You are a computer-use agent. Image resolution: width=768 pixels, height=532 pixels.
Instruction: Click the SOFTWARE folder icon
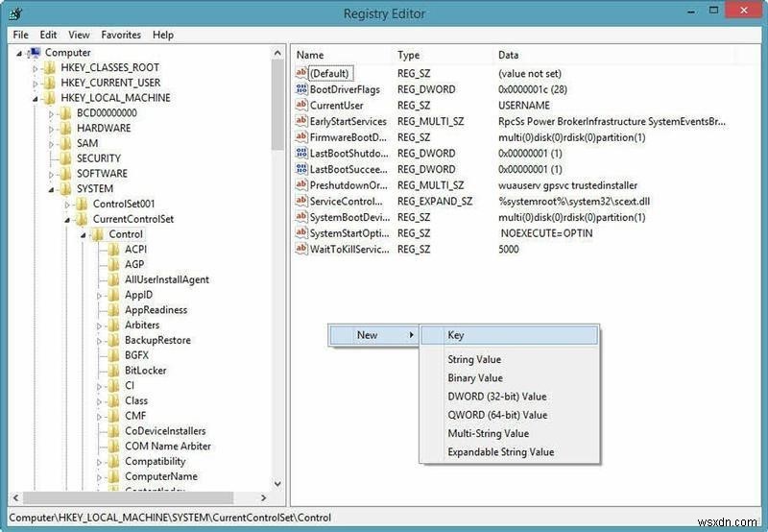point(65,174)
